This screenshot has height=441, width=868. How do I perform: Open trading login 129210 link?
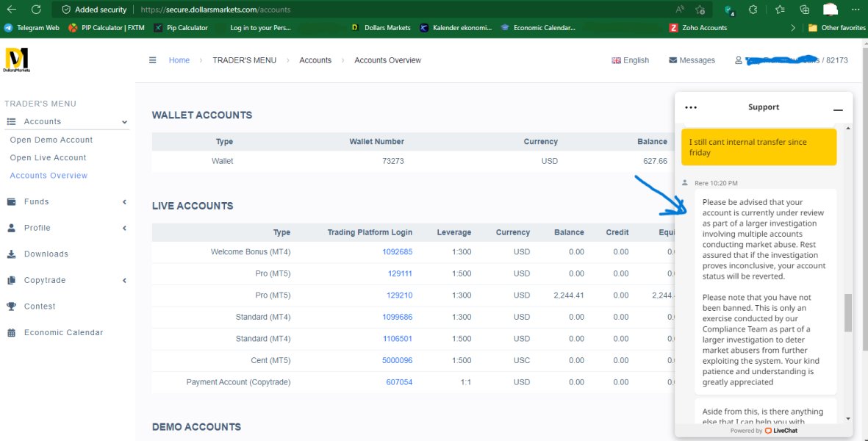click(400, 295)
